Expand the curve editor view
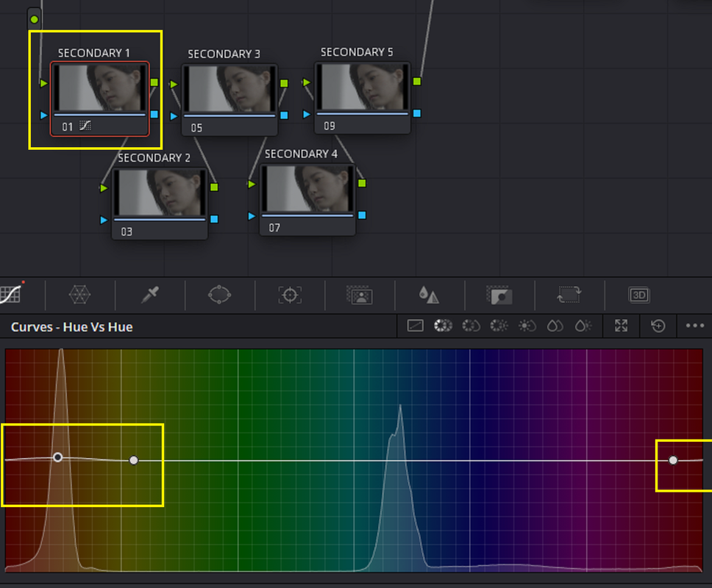This screenshot has width=712, height=588. pos(622,326)
